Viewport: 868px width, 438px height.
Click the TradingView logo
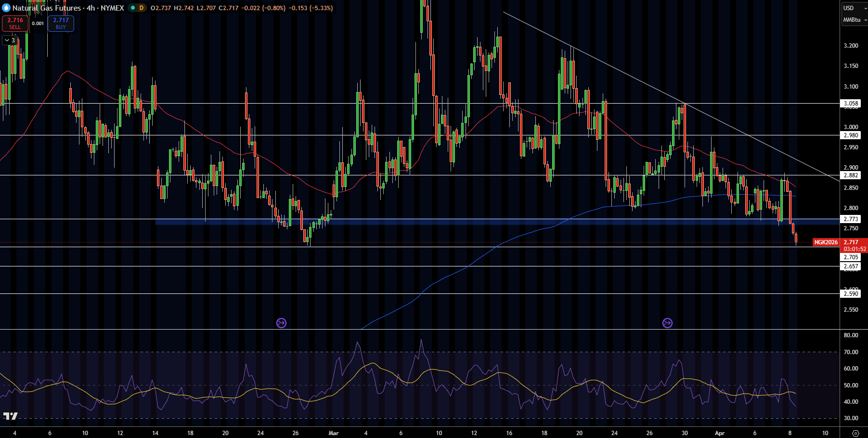tap(10, 416)
